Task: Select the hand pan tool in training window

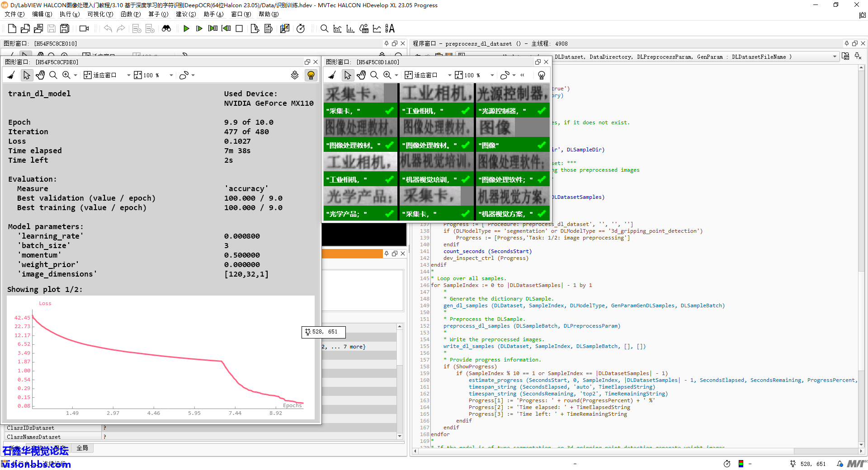Action: click(x=40, y=75)
